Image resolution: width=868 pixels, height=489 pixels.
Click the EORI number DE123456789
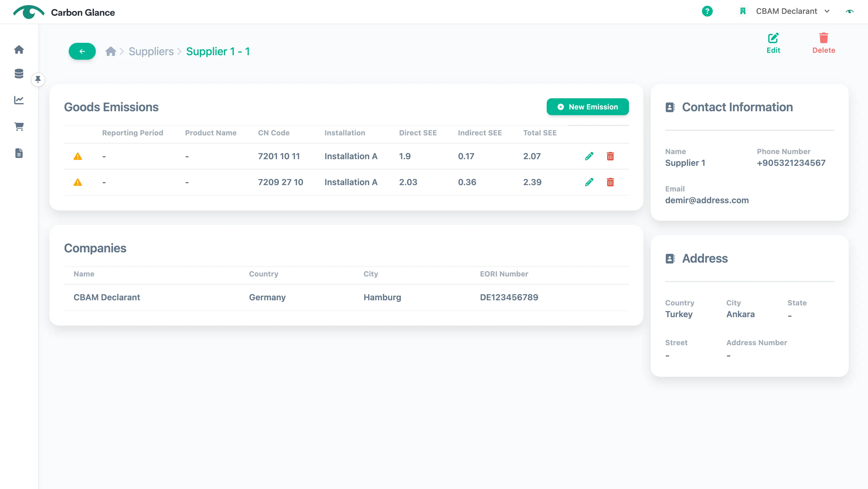[x=509, y=297]
